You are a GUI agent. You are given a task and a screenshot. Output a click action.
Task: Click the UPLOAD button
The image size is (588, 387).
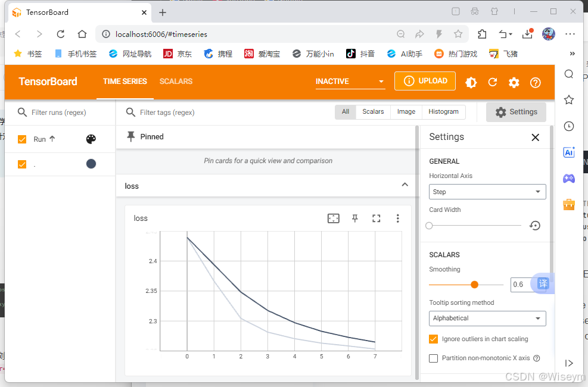[x=425, y=81]
